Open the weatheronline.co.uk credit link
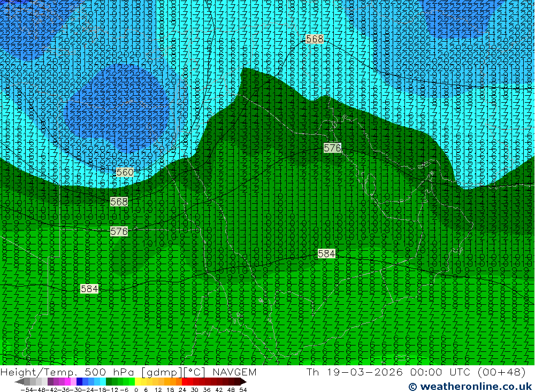The image size is (535, 392). (x=470, y=386)
